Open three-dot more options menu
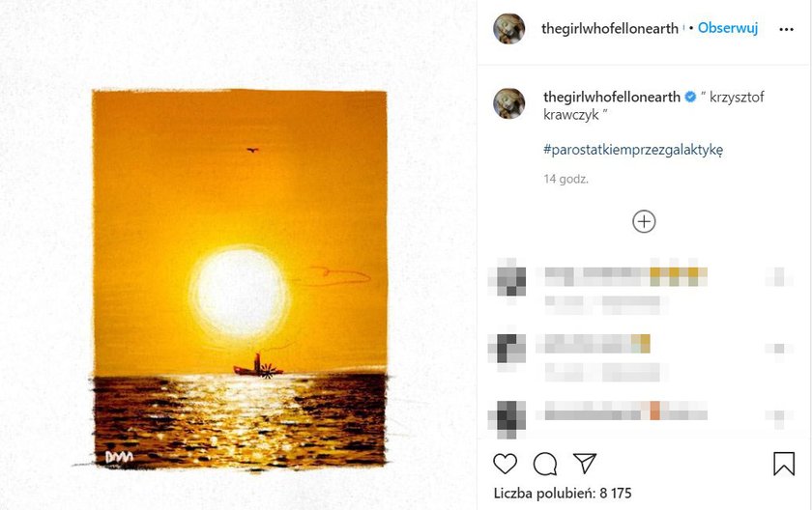812x510 pixels. point(786,30)
